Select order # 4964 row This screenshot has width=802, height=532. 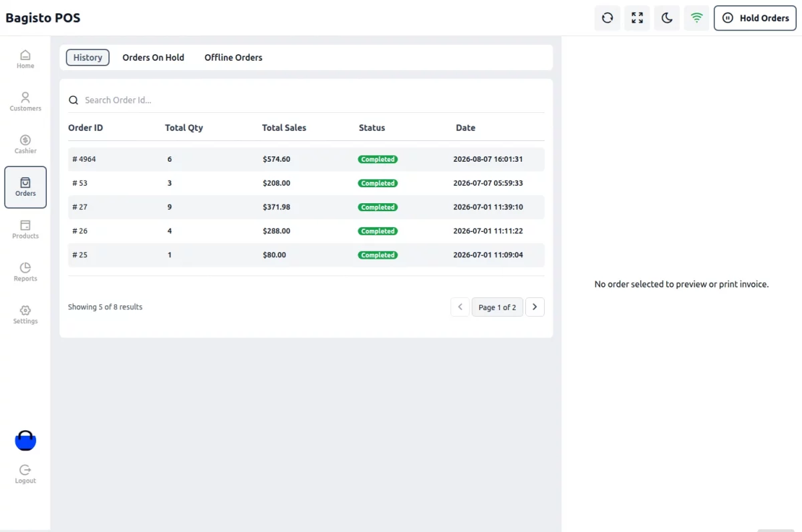pos(306,159)
